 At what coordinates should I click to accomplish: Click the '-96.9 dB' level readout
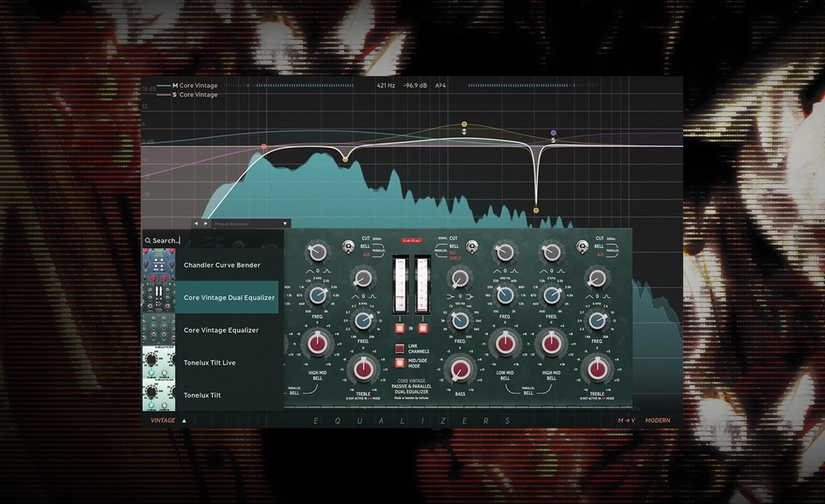pyautogui.click(x=415, y=85)
